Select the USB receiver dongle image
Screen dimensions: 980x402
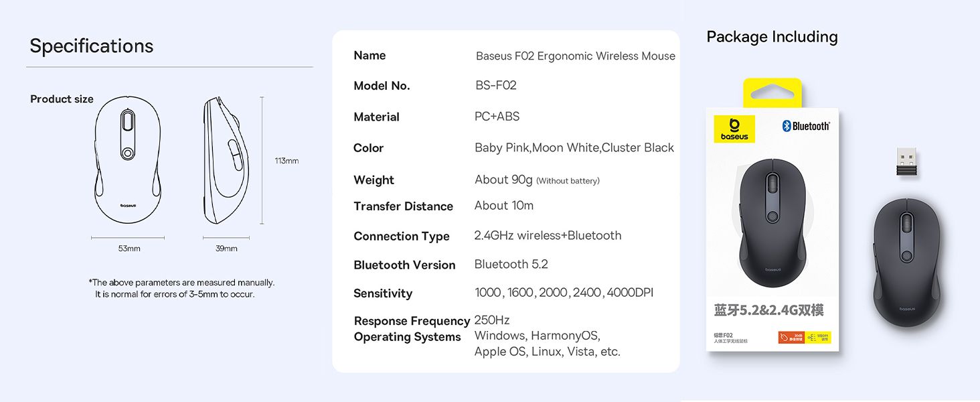[906, 162]
